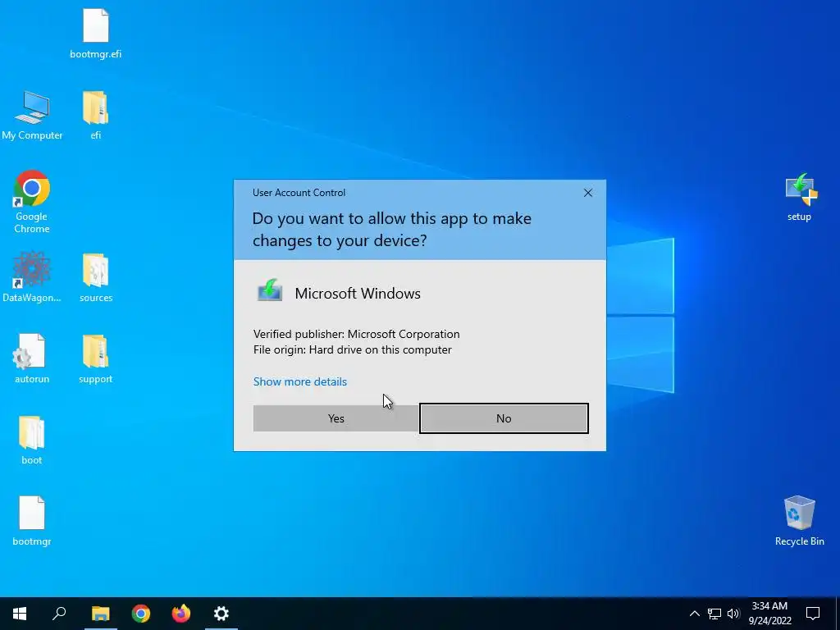
Task: Open the notification center icon
Action: [813, 614]
